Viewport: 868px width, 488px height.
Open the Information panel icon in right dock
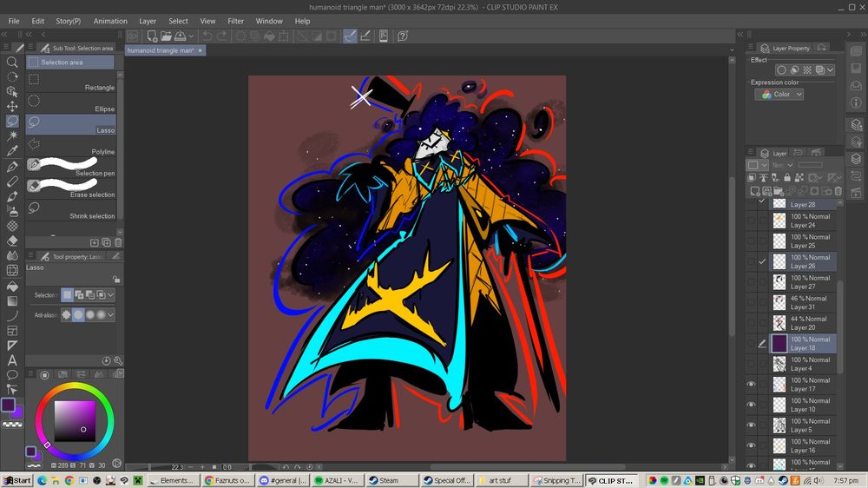[856, 102]
